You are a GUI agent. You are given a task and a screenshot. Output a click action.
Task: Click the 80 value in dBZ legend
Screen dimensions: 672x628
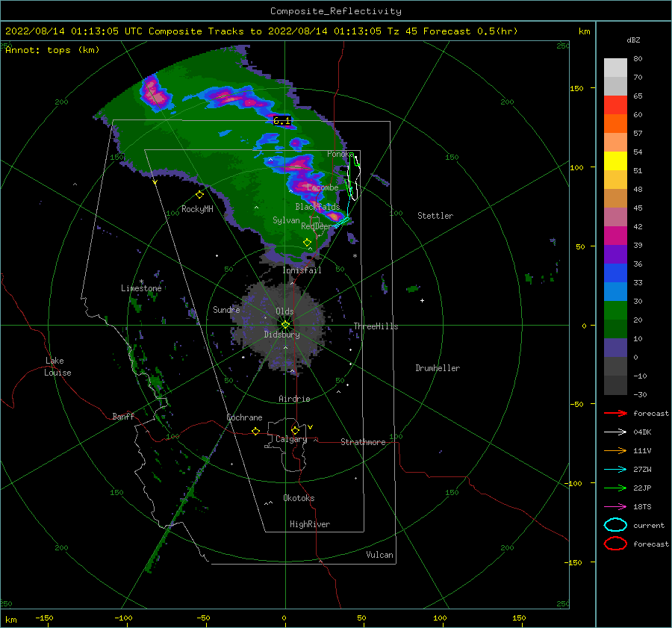pyautogui.click(x=638, y=59)
